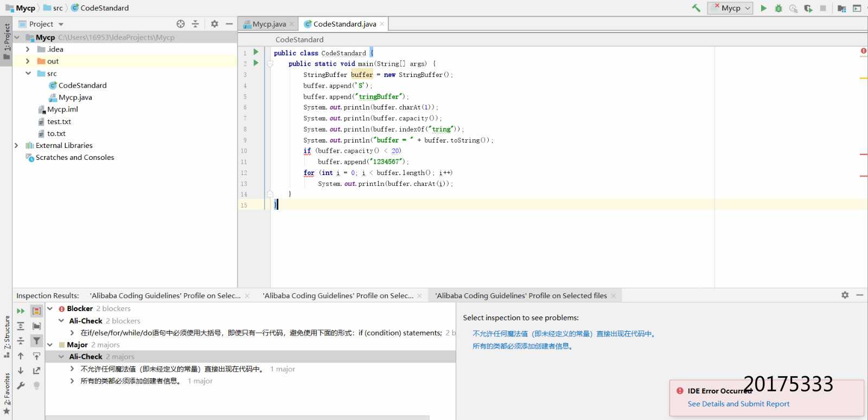Viewport: 868px width, 420px height.
Task: Open Project panel settings gear
Action: pyautogui.click(x=214, y=24)
